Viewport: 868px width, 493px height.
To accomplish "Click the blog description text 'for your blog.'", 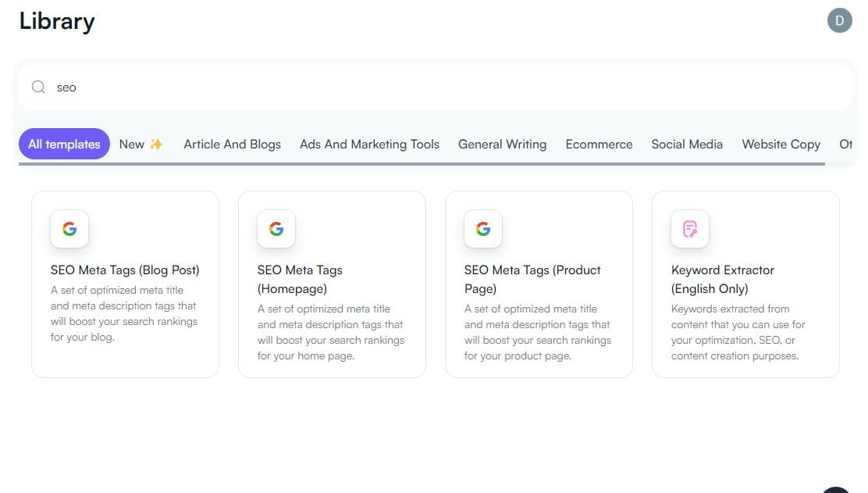I will point(83,337).
